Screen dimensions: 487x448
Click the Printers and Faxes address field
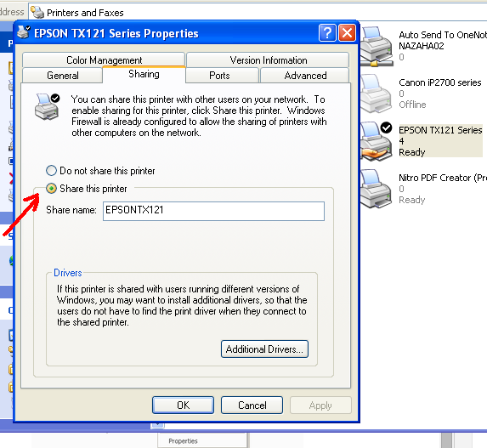[258, 13]
